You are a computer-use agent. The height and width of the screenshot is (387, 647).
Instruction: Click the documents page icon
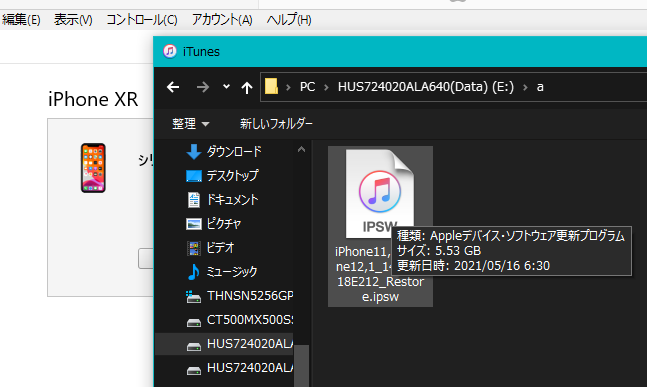pos(194,200)
